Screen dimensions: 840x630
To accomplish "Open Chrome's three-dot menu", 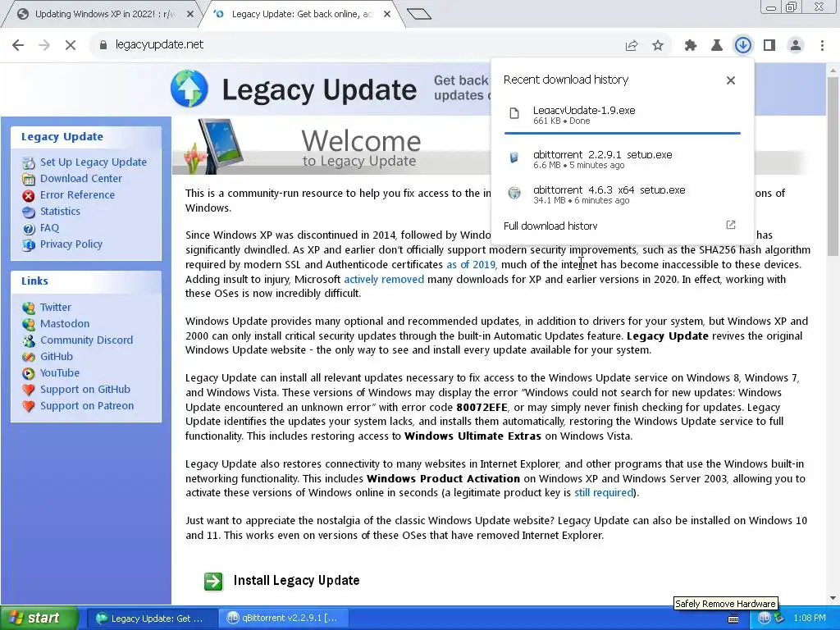I will point(822,46).
